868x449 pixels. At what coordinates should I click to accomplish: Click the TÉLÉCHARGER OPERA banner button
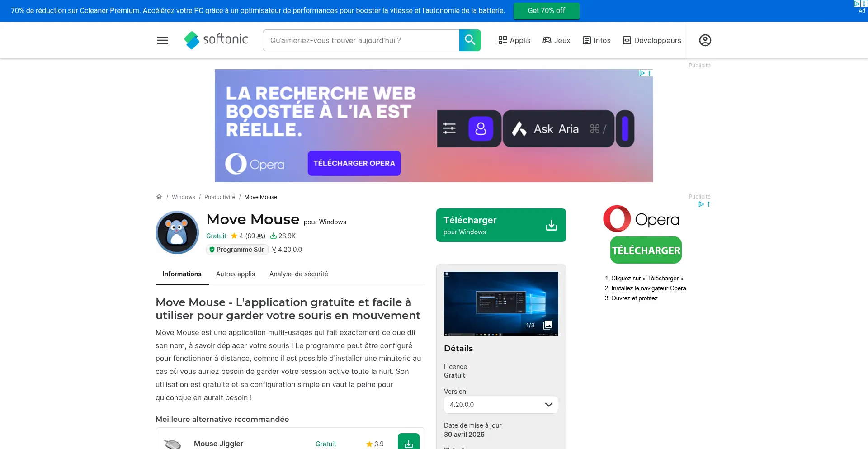click(x=354, y=163)
